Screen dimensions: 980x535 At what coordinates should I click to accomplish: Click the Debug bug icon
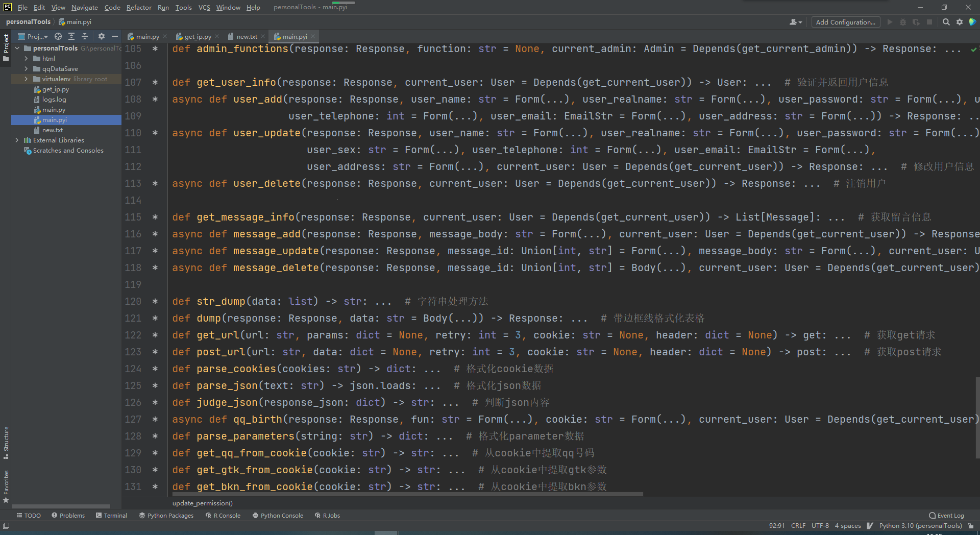point(903,22)
